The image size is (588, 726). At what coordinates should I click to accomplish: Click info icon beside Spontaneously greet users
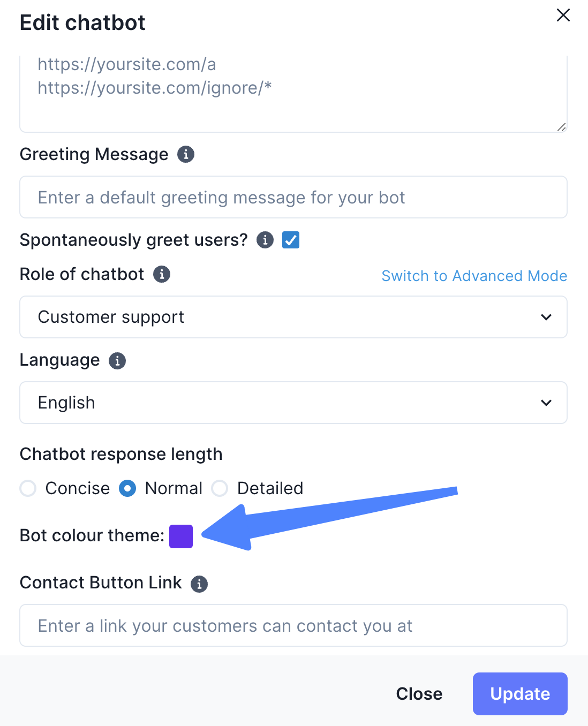click(265, 240)
